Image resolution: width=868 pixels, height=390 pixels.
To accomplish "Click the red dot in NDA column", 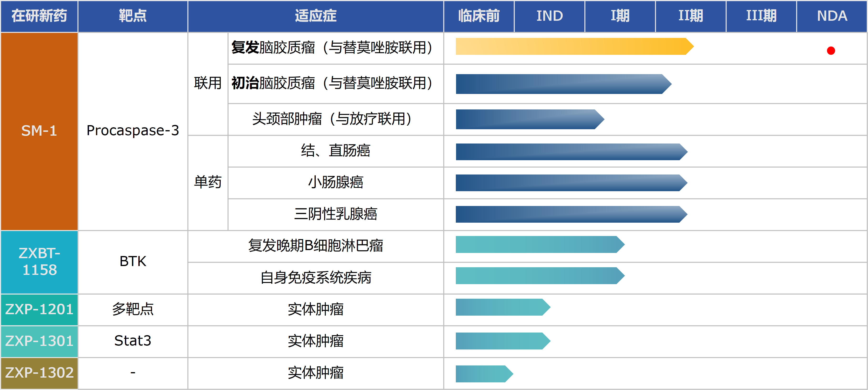I will pos(831,51).
